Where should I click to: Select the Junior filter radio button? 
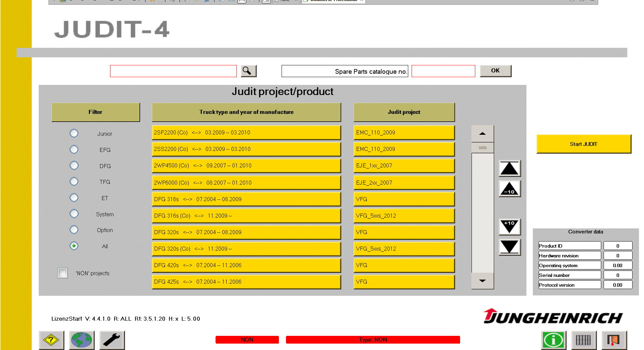point(74,133)
